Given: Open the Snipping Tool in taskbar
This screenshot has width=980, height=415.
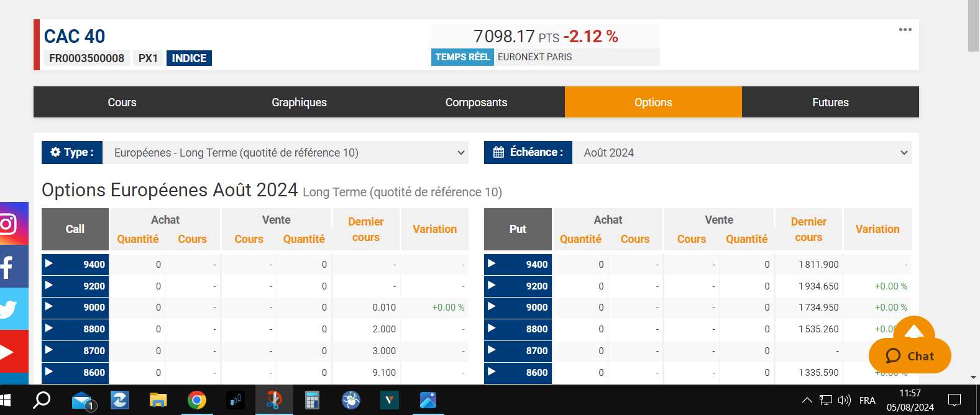Looking at the screenshot, I should tap(273, 399).
